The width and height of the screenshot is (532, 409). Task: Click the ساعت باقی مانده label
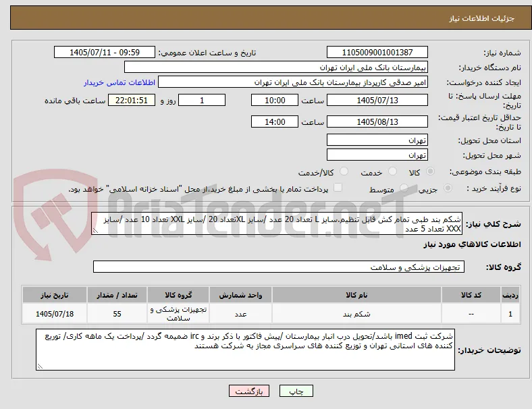(x=75, y=101)
